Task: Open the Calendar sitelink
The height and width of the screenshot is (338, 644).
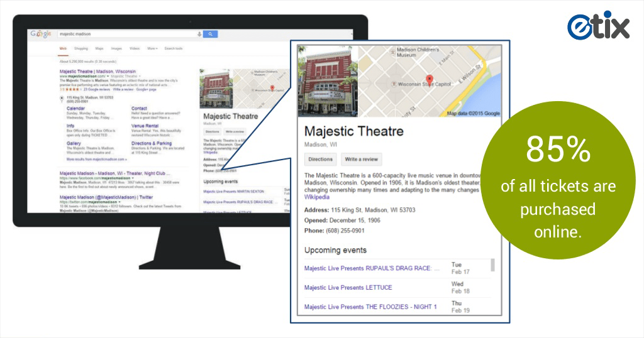Action: pos(75,108)
